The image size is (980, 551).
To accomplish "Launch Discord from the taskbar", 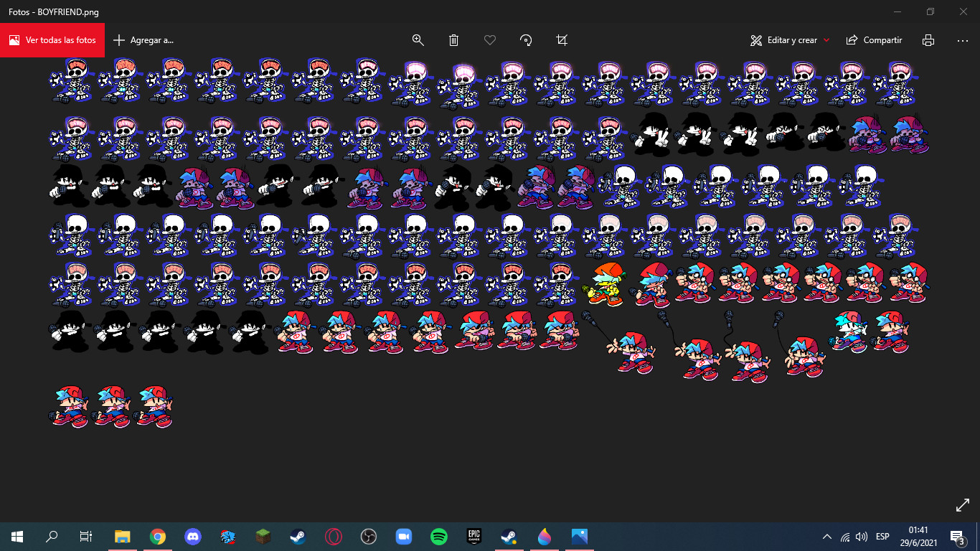I will (x=193, y=537).
